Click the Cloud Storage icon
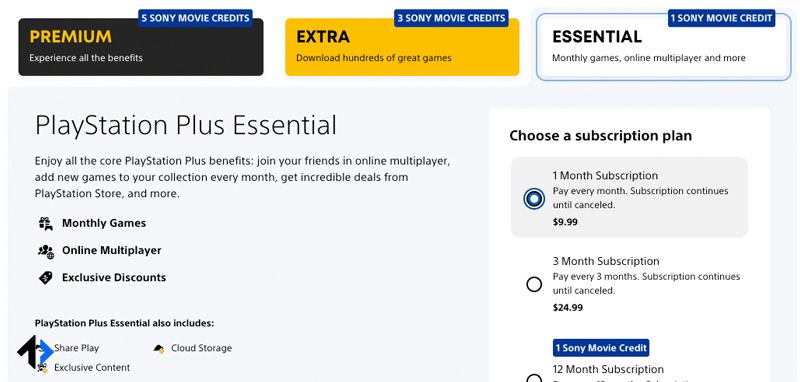The width and height of the screenshot is (800, 382). tap(159, 349)
